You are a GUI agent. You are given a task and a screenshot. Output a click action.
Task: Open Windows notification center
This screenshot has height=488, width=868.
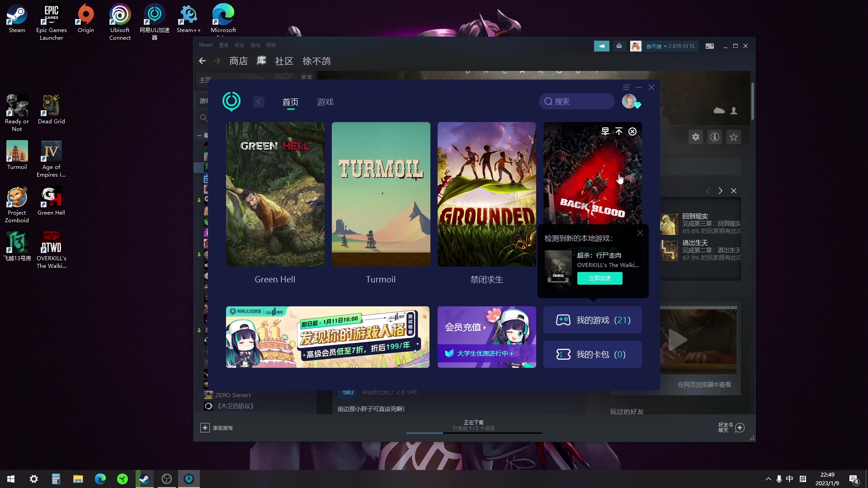tap(854, 479)
